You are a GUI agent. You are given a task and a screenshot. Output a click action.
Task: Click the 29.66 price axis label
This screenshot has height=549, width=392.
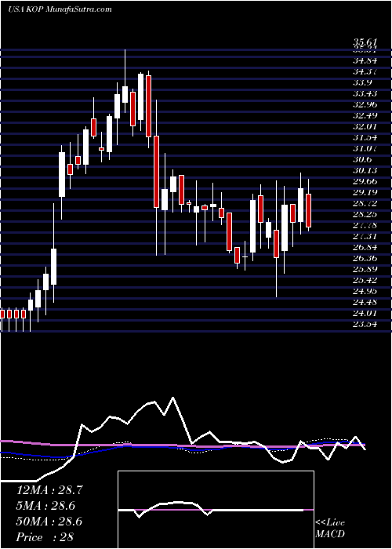366,181
